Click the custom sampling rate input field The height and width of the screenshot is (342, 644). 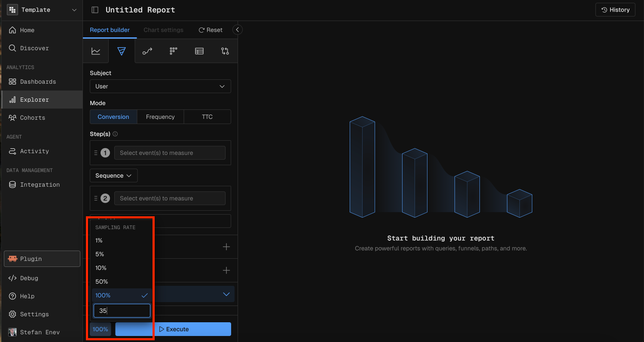click(x=122, y=311)
